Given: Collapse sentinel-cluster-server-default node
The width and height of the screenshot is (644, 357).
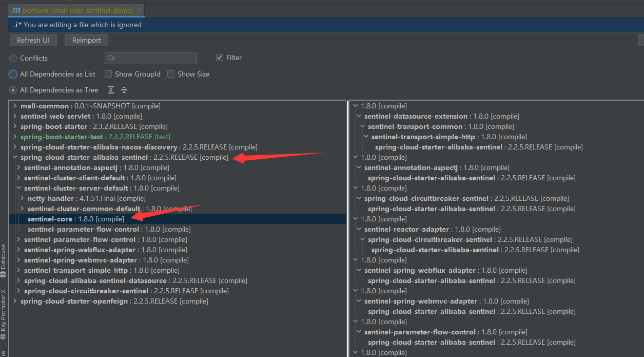Looking at the screenshot, I should click(18, 188).
